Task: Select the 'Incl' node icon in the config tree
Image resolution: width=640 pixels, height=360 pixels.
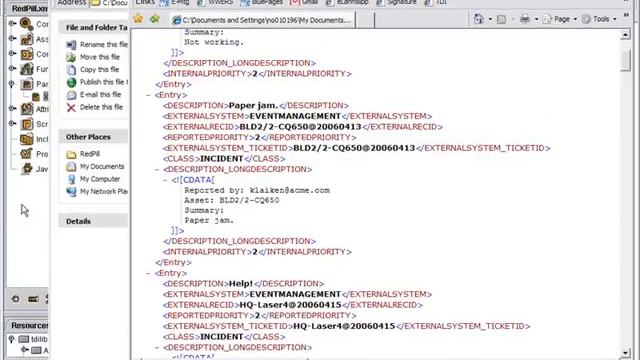Action: [x=27, y=139]
